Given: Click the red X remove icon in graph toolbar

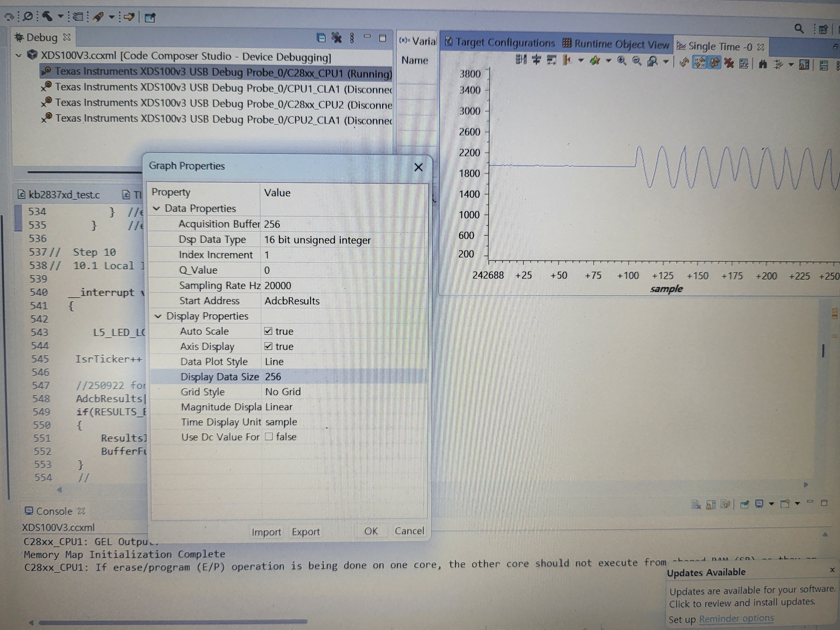Looking at the screenshot, I should (x=728, y=63).
